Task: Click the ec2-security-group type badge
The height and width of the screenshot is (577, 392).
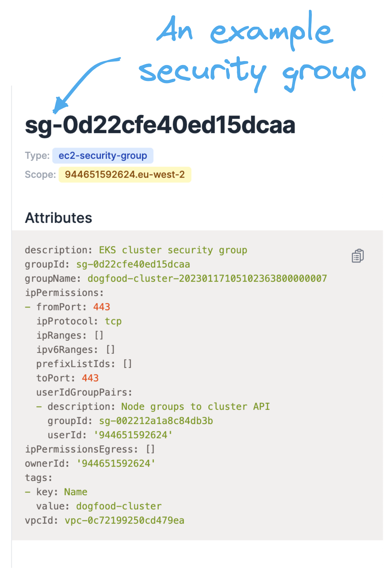Action: pyautogui.click(x=103, y=156)
